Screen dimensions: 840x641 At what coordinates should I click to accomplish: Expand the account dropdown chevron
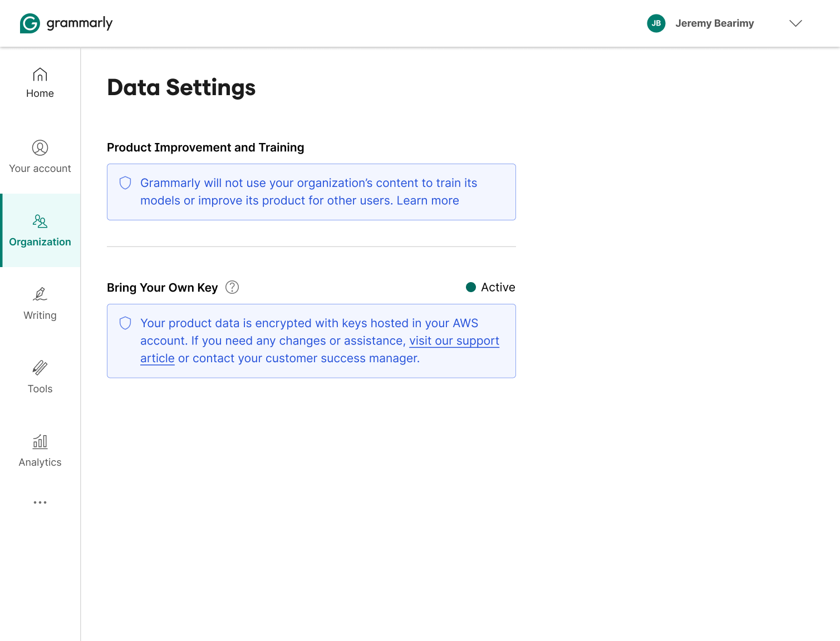796,23
